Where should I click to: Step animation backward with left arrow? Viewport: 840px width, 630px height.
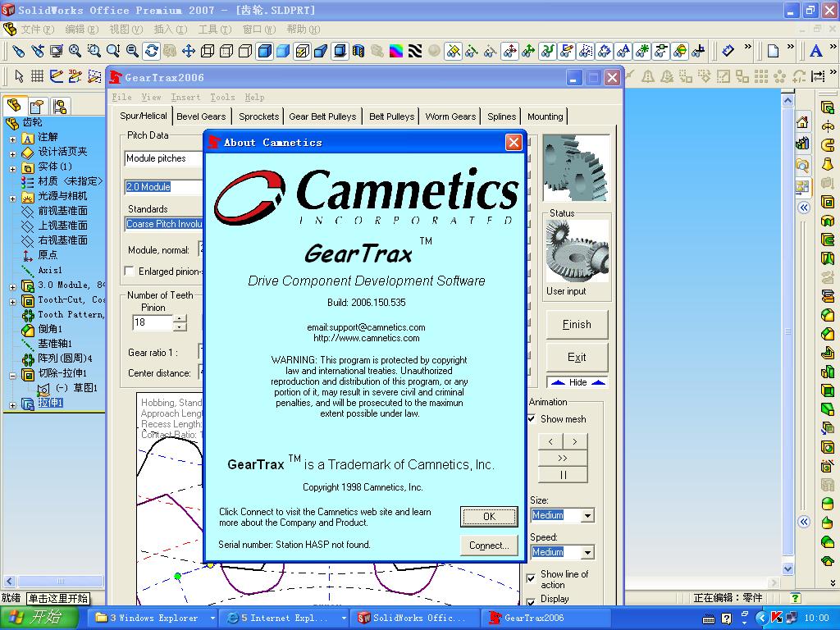coord(550,442)
